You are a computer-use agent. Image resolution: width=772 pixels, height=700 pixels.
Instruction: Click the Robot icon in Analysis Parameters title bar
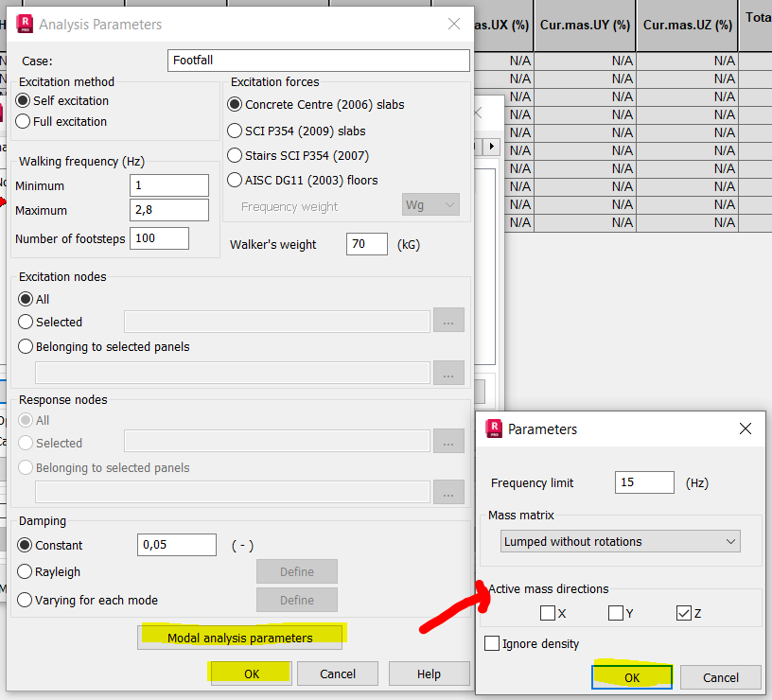coord(23,25)
